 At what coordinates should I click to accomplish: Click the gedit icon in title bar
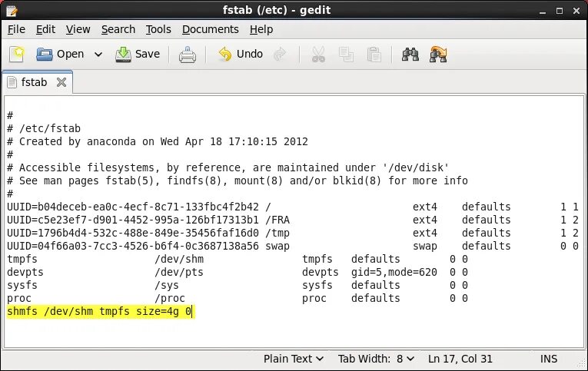pos(12,11)
